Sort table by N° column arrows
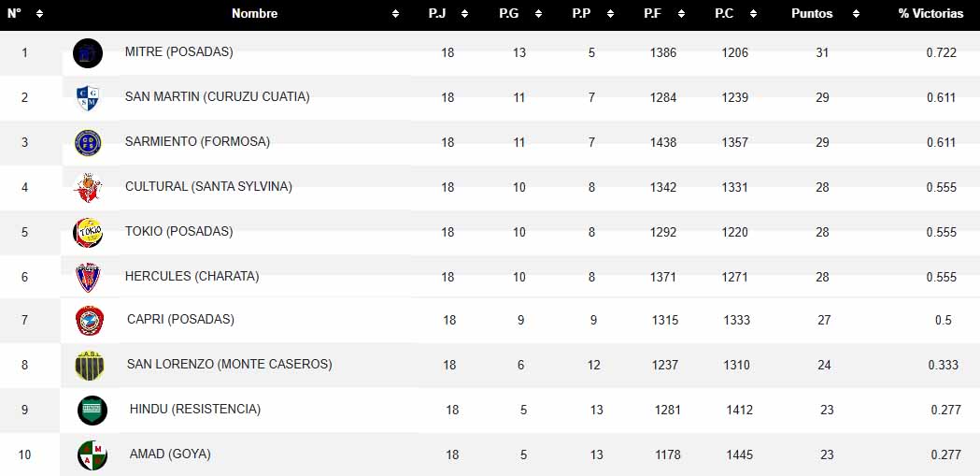The width and height of the screenshot is (980, 476). [39, 14]
